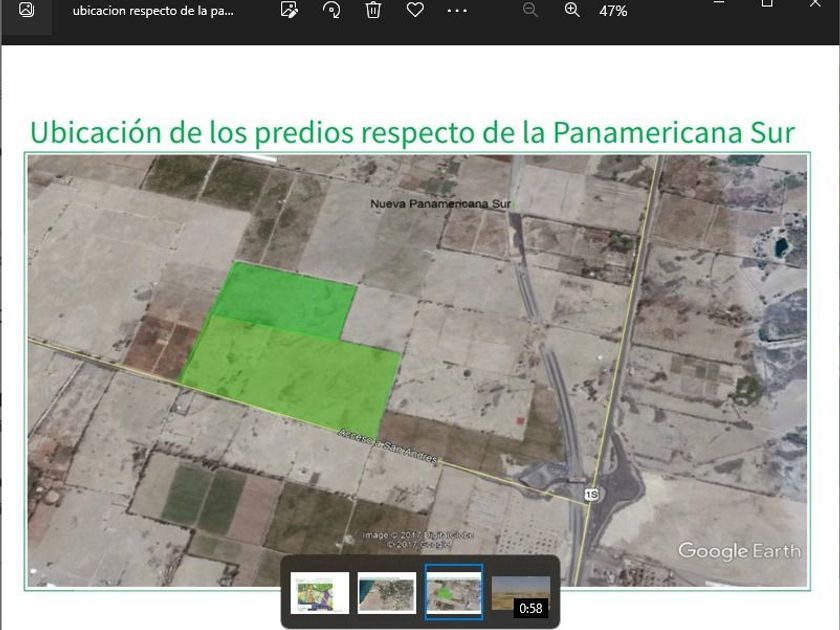The height and width of the screenshot is (630, 840).
Task: Rotate the image with rotate icon
Action: pos(331,11)
